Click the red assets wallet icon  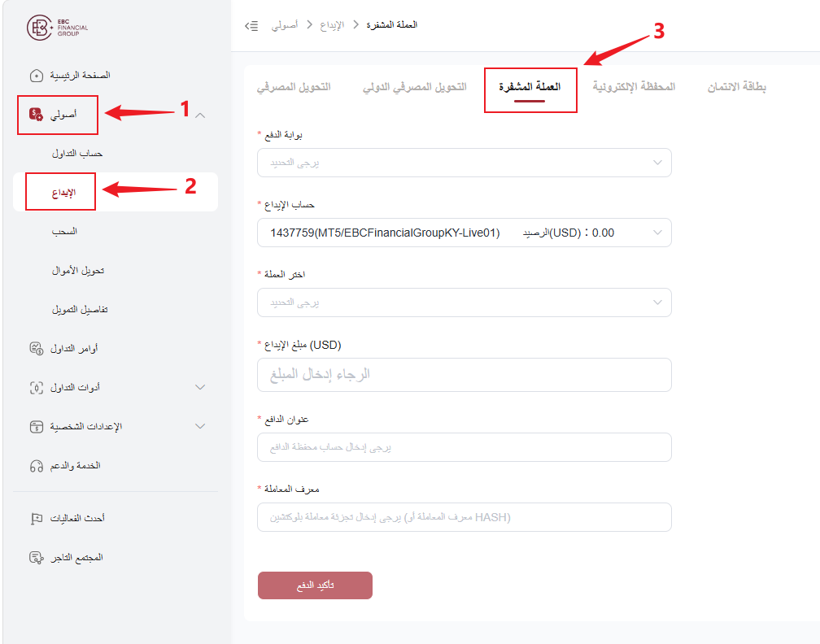pyautogui.click(x=36, y=114)
